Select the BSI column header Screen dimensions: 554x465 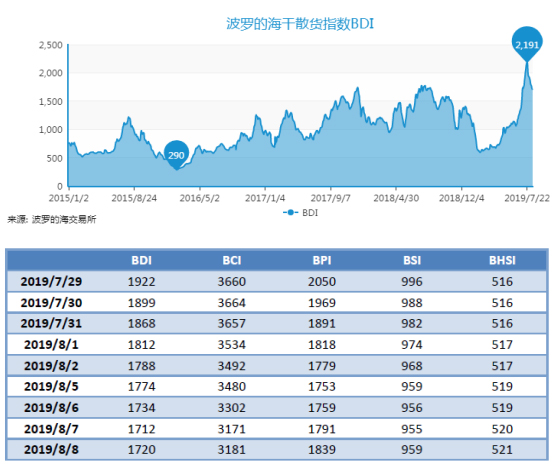[x=412, y=260]
